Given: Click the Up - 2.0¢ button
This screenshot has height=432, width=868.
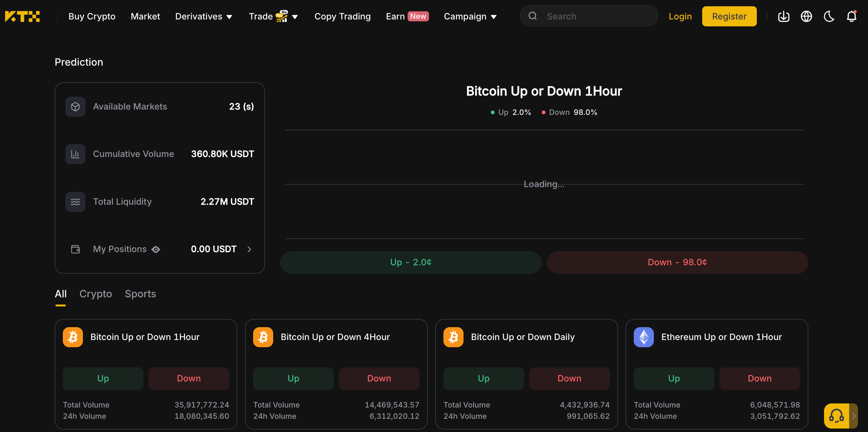Looking at the screenshot, I should click(411, 262).
